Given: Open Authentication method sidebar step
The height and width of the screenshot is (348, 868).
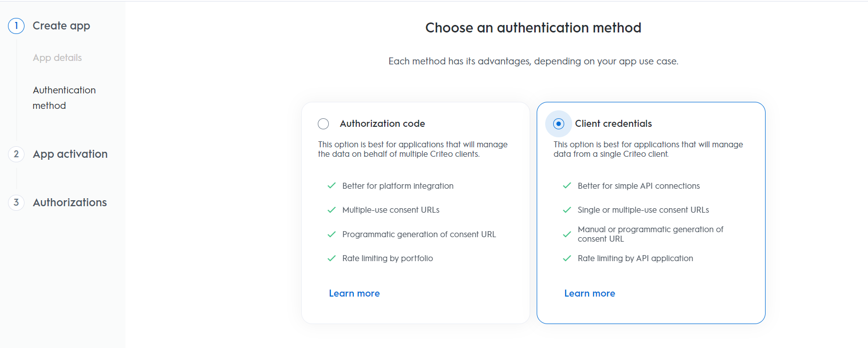Looking at the screenshot, I should pos(64,98).
